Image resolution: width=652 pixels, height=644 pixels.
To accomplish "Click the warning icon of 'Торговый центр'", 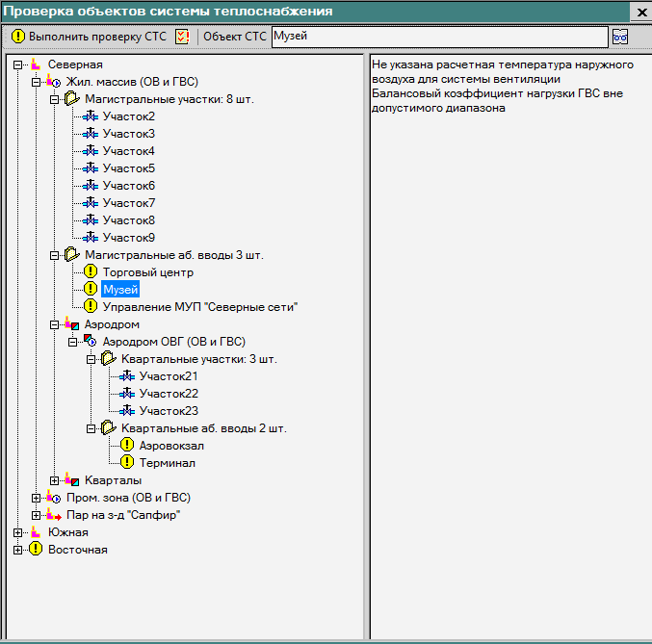I will point(91,272).
